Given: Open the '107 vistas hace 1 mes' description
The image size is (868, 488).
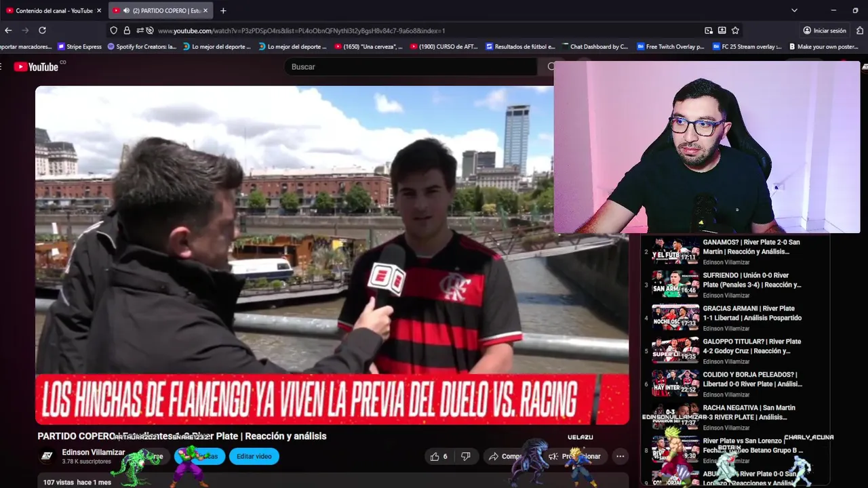Looking at the screenshot, I should pyautogui.click(x=77, y=483).
